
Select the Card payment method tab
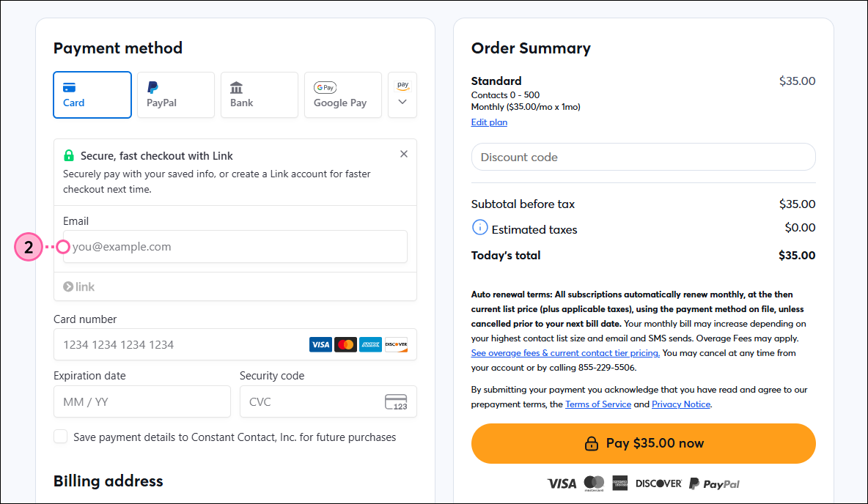(92, 94)
